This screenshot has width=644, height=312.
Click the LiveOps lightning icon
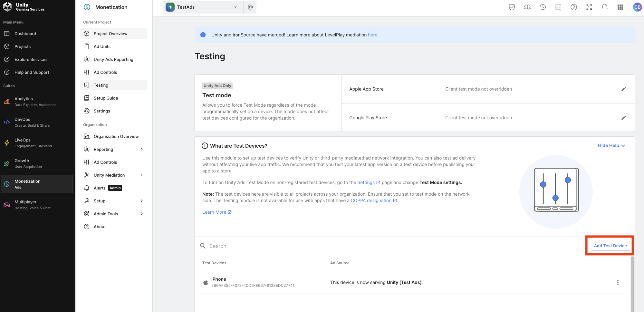(7, 143)
